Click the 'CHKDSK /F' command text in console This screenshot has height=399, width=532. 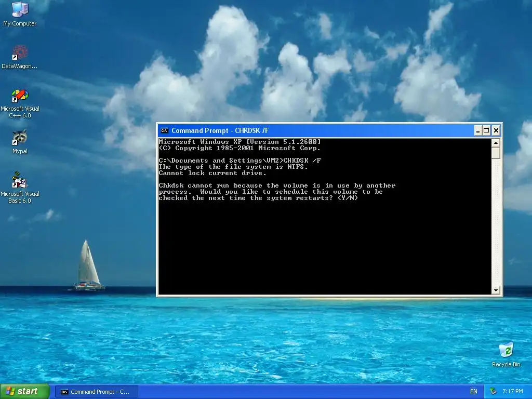click(x=302, y=161)
